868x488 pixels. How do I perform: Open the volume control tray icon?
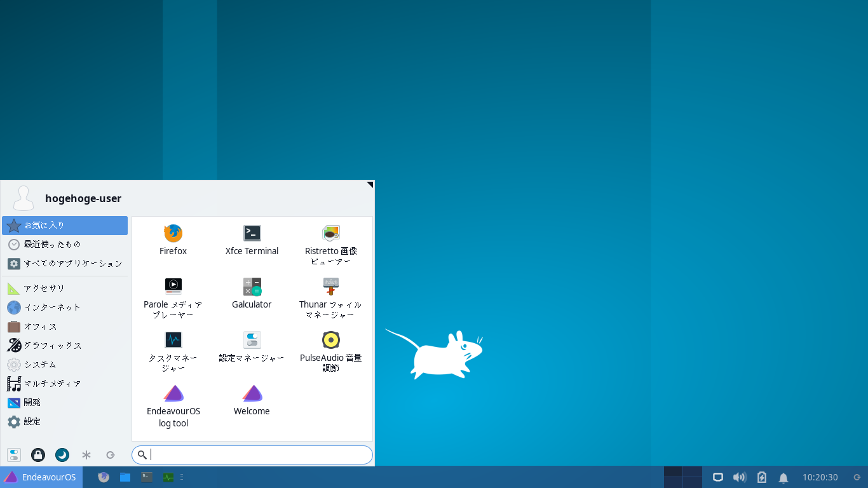[740, 477]
